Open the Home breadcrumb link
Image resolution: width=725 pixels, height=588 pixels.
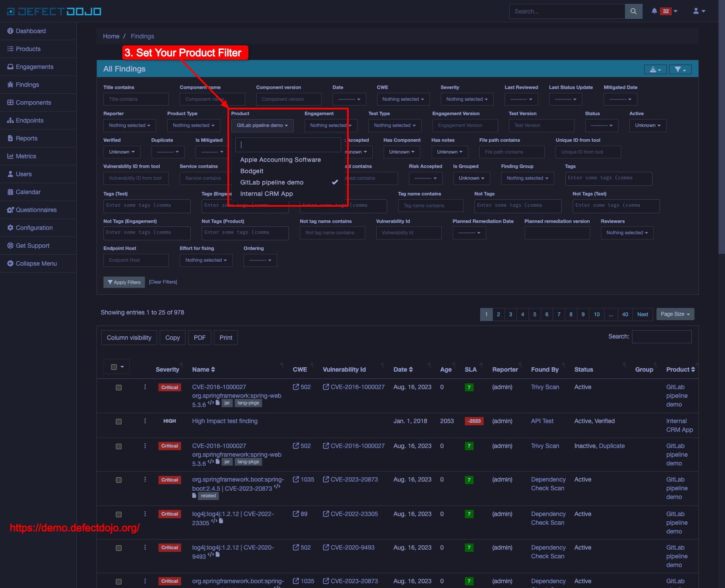pos(111,36)
